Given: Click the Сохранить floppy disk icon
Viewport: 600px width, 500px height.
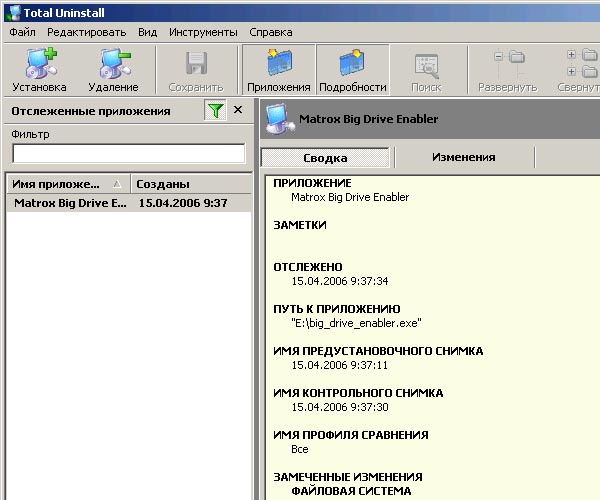Looking at the screenshot, I should coord(196,63).
